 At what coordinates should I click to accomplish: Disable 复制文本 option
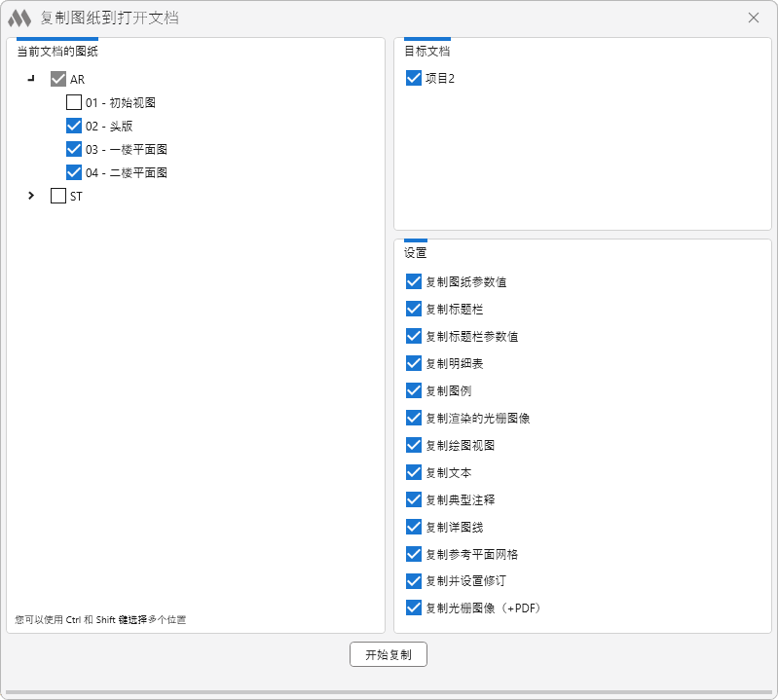click(414, 472)
